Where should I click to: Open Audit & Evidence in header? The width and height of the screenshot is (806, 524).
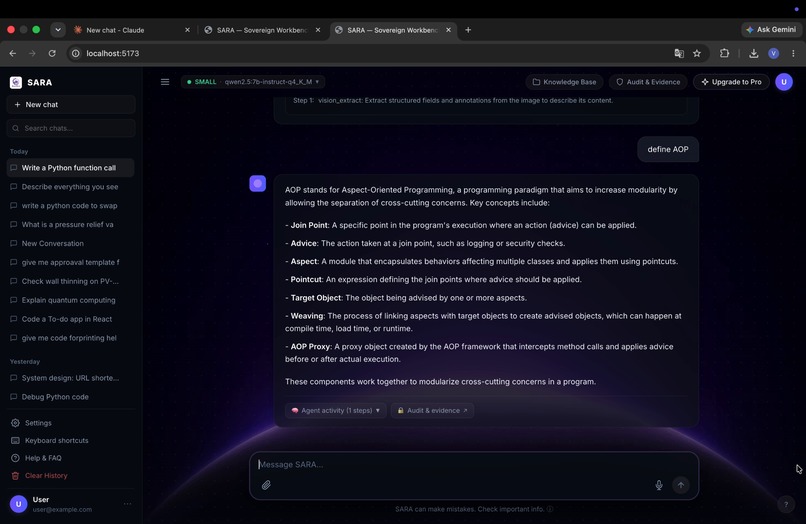(x=648, y=82)
